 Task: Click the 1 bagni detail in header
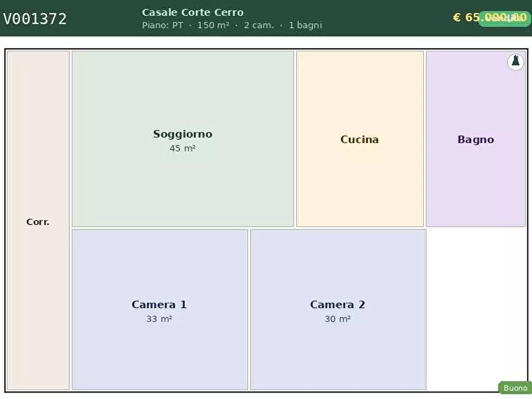point(305,26)
